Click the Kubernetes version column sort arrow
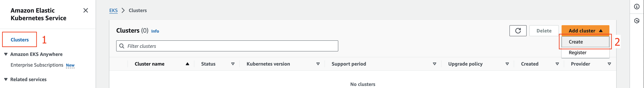The image size is (644, 88). [x=318, y=64]
